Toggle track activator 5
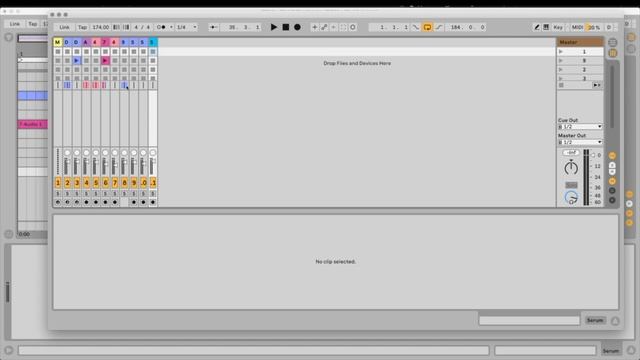The image size is (640, 360). (x=96, y=183)
